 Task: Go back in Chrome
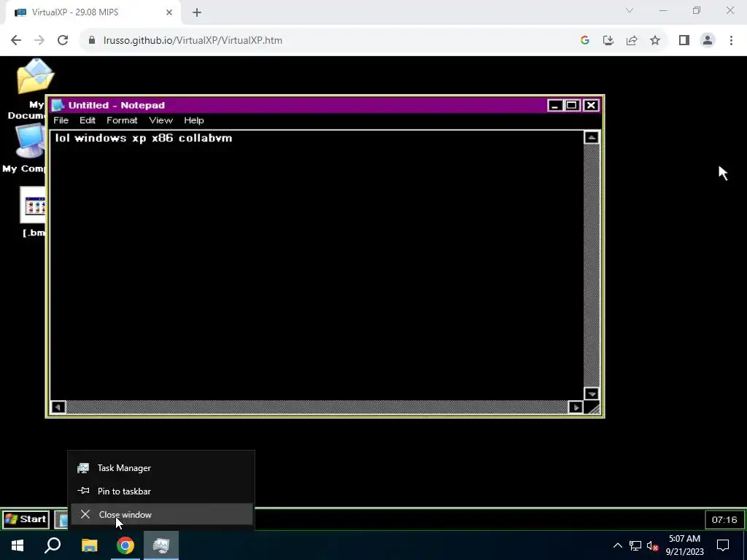(16, 40)
